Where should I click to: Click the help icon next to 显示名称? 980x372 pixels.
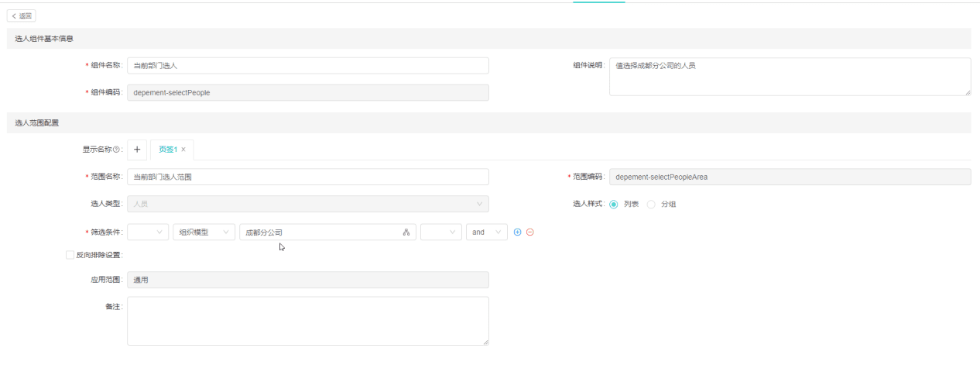pyautogui.click(x=118, y=150)
